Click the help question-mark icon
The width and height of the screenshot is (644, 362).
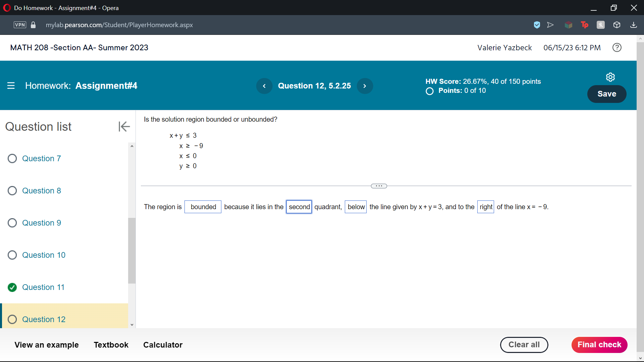[617, 48]
